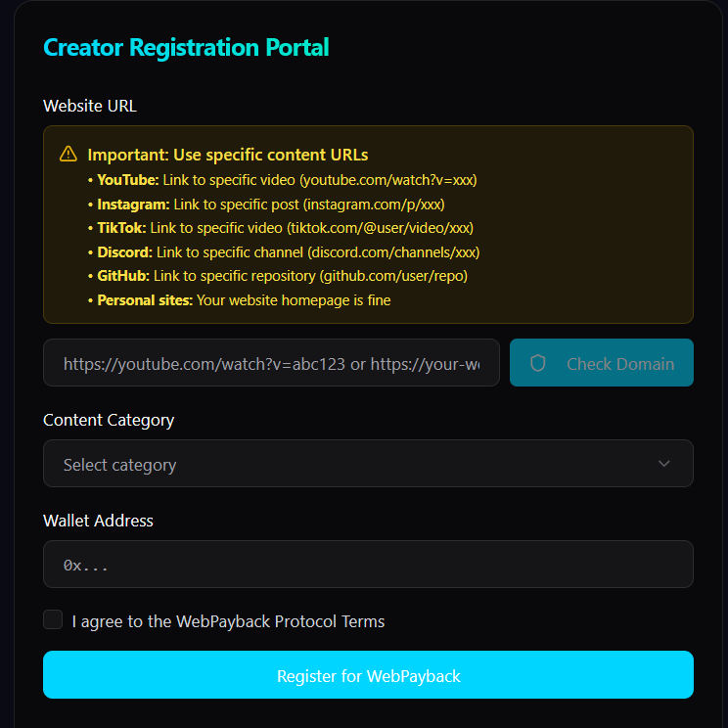
Task: Click the Website URL field label
Action: pyautogui.click(x=90, y=106)
